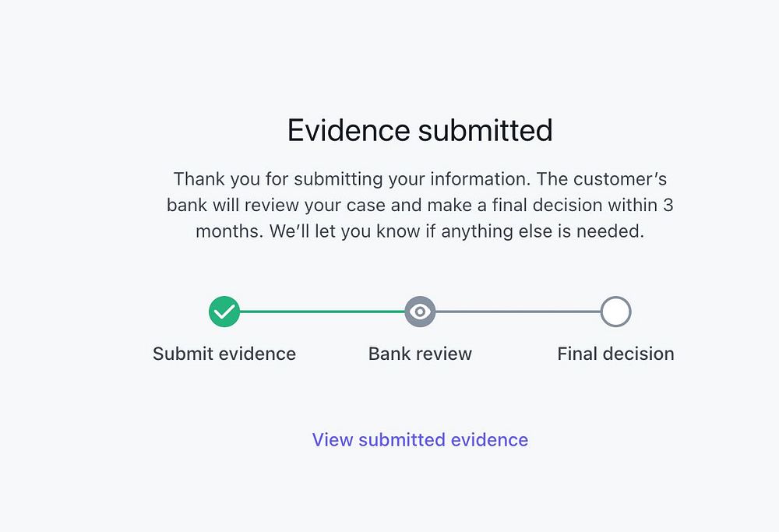Click the line starting Thank you for submitting
Viewport: 779px width, 532px height.
[420, 179]
